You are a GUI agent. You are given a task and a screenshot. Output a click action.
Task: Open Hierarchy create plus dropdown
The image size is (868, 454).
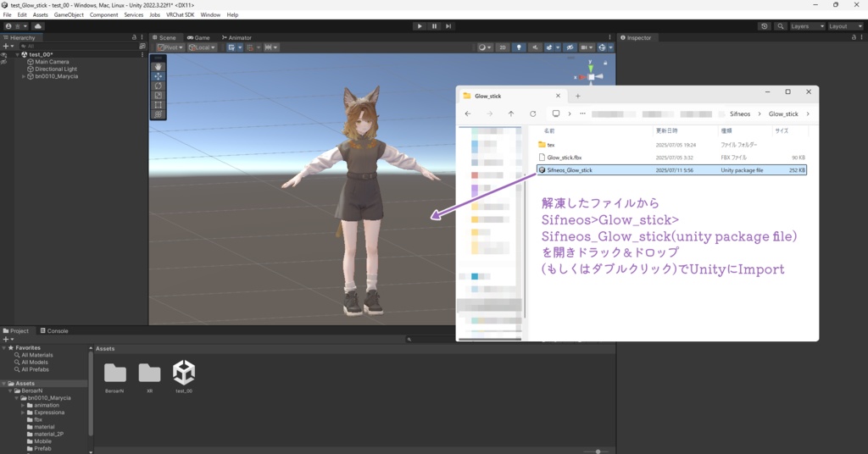pyautogui.click(x=8, y=47)
